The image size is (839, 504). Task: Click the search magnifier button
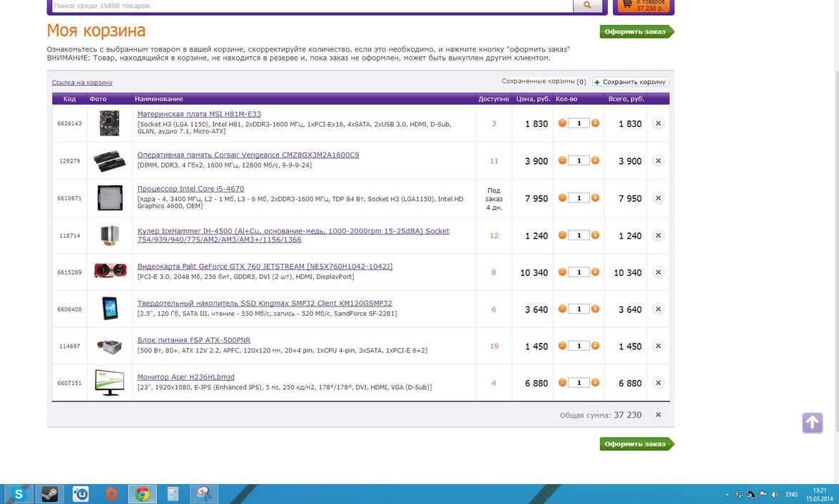point(587,5)
